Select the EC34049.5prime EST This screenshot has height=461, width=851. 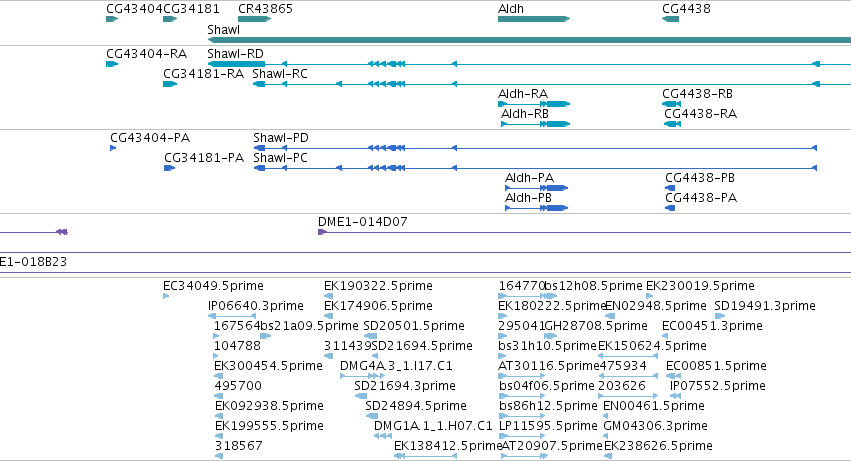click(166, 296)
